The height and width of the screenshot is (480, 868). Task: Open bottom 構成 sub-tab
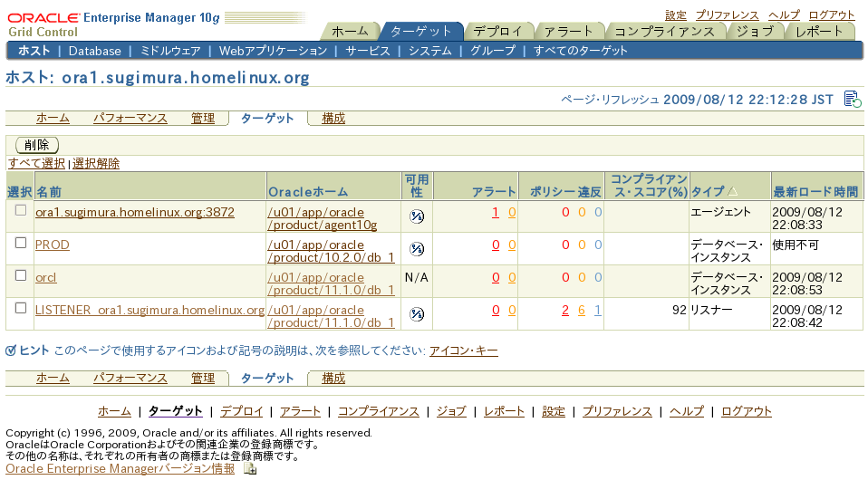[333, 379]
